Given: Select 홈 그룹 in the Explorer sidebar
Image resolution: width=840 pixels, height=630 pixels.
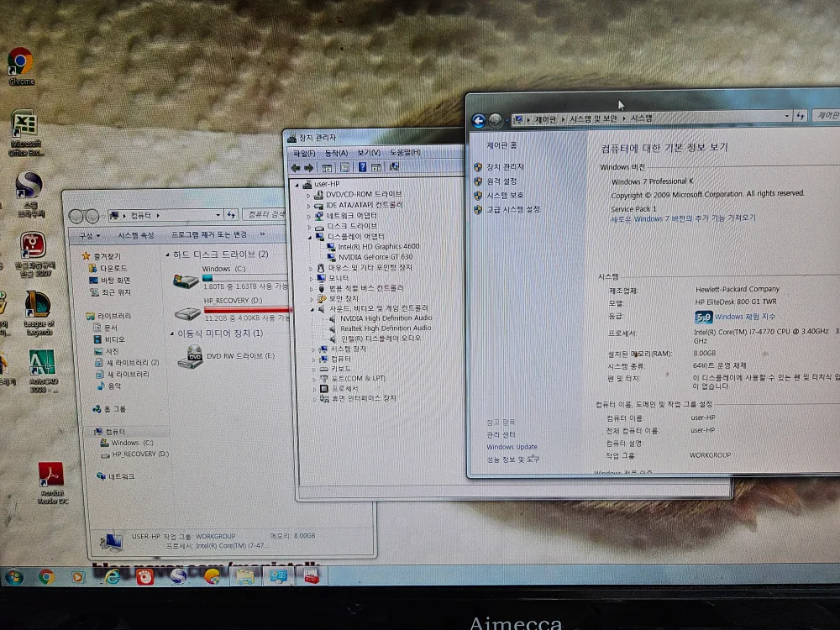Looking at the screenshot, I should point(114,409).
